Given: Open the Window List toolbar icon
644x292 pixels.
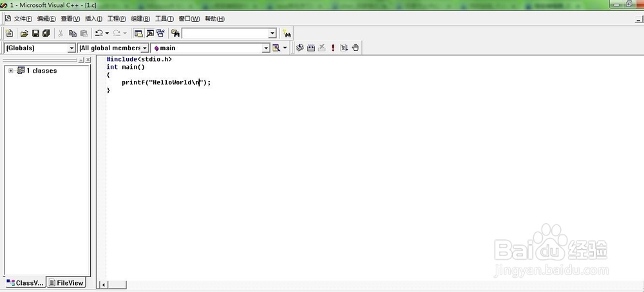Looking at the screenshot, I should (160, 33).
